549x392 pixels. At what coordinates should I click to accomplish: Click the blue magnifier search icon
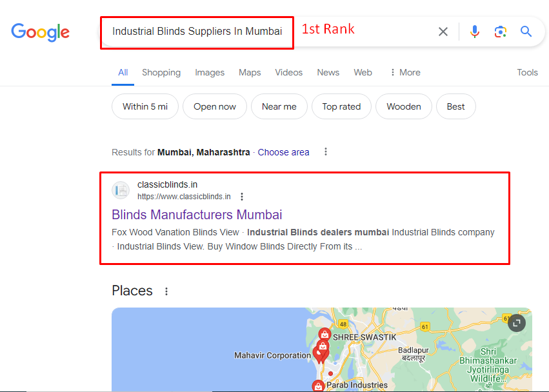tap(526, 32)
